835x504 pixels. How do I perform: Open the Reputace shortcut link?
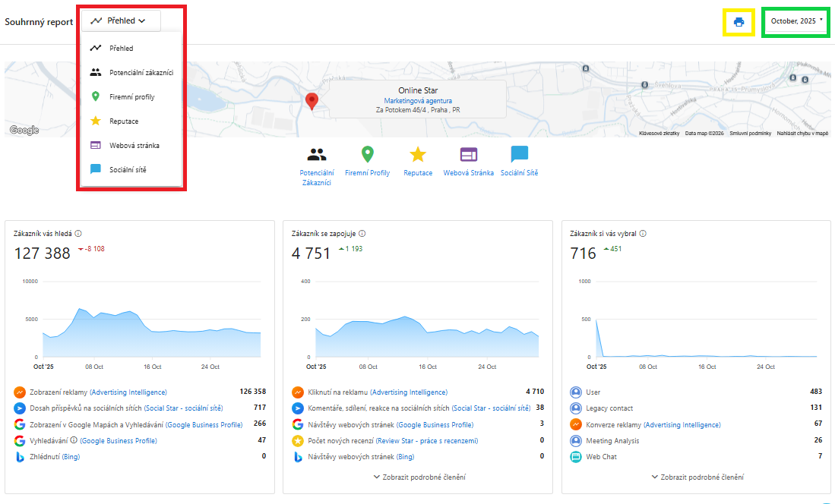[x=418, y=173]
